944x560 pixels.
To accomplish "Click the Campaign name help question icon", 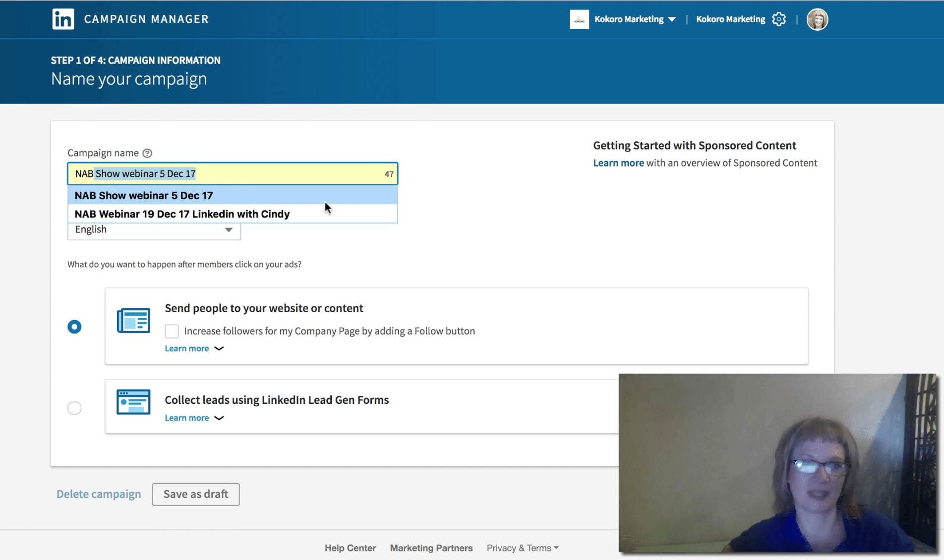I will 147,153.
